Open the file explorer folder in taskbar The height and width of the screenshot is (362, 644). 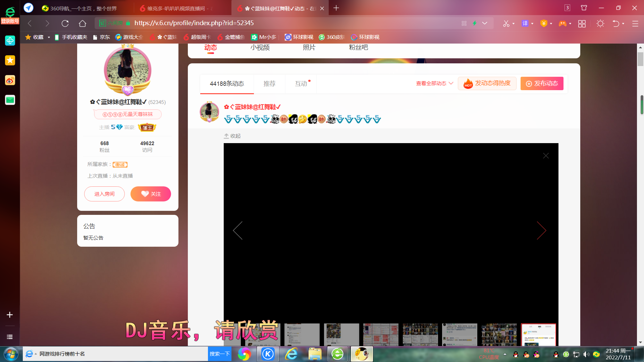click(x=315, y=354)
